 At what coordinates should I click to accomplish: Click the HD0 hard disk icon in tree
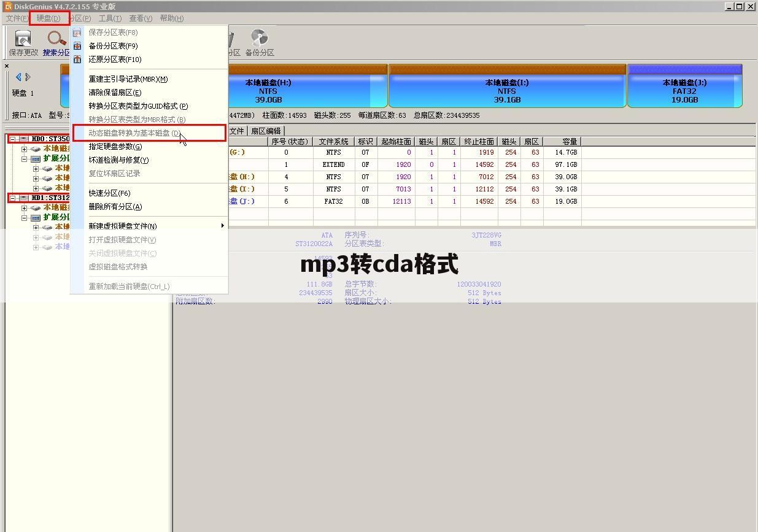[24, 139]
